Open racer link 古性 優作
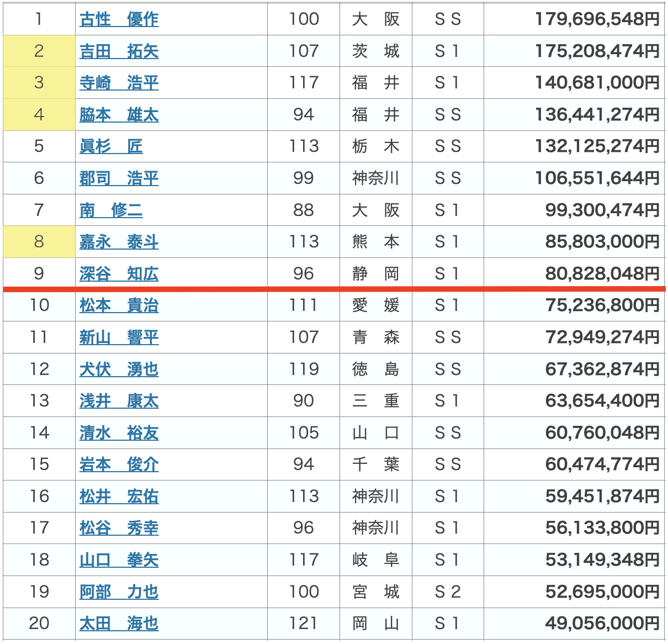Image resolution: width=668 pixels, height=644 pixels. [119, 19]
